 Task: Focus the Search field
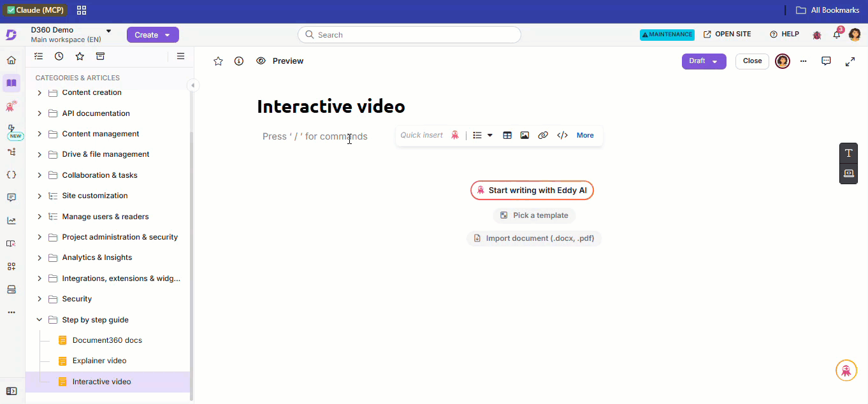click(x=409, y=35)
